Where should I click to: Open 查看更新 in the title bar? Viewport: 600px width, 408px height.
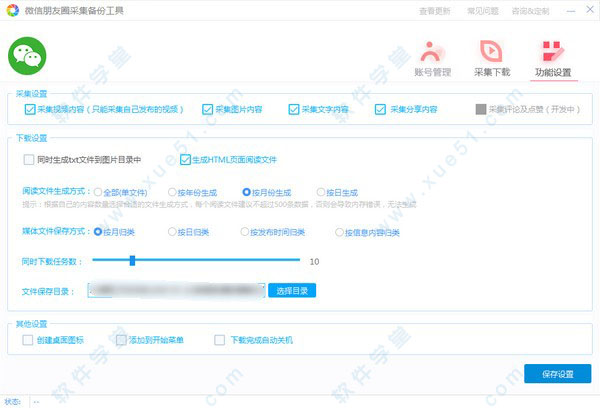click(435, 11)
